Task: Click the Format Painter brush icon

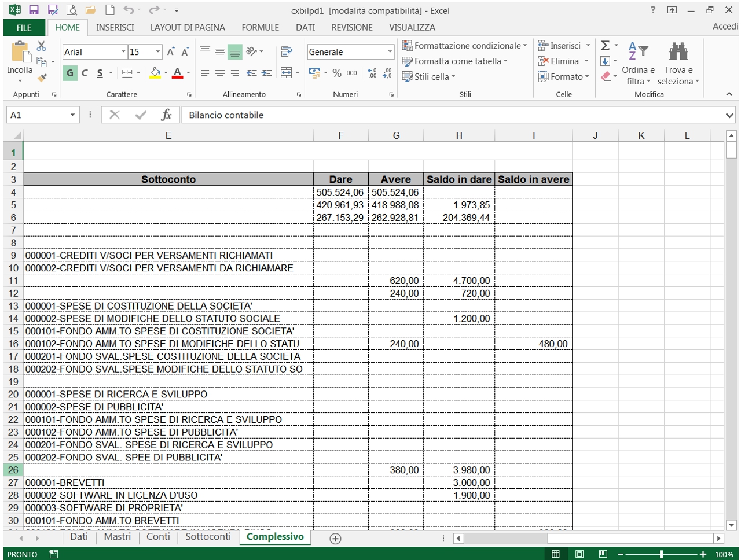Action: [42, 78]
